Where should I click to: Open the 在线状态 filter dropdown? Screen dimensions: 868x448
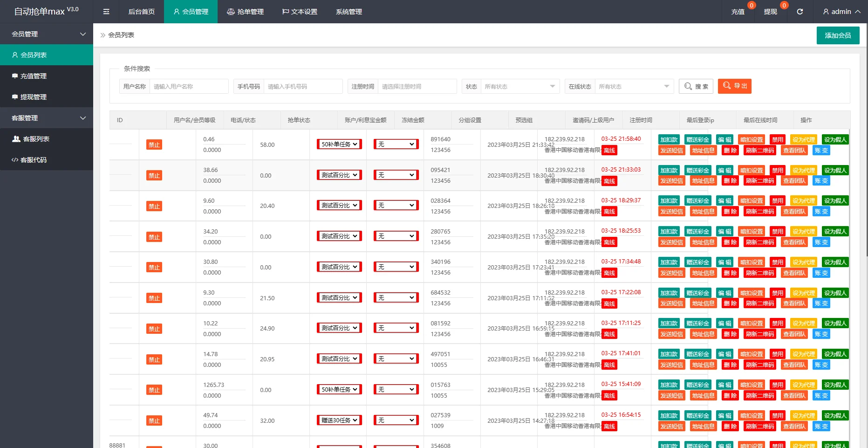tap(634, 86)
